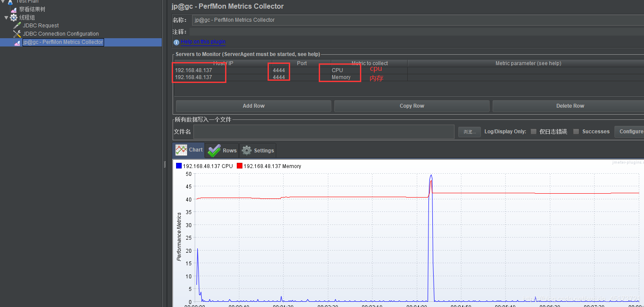The width and height of the screenshot is (644, 307).
Task: Collapse the Test Plan tree node arrow
Action: (2, 1)
